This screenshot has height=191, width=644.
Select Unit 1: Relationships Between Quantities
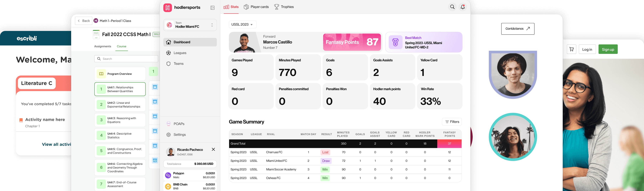120,89
